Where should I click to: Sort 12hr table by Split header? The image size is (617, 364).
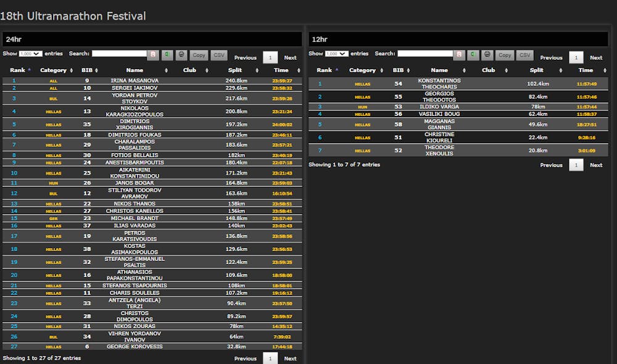(537, 70)
